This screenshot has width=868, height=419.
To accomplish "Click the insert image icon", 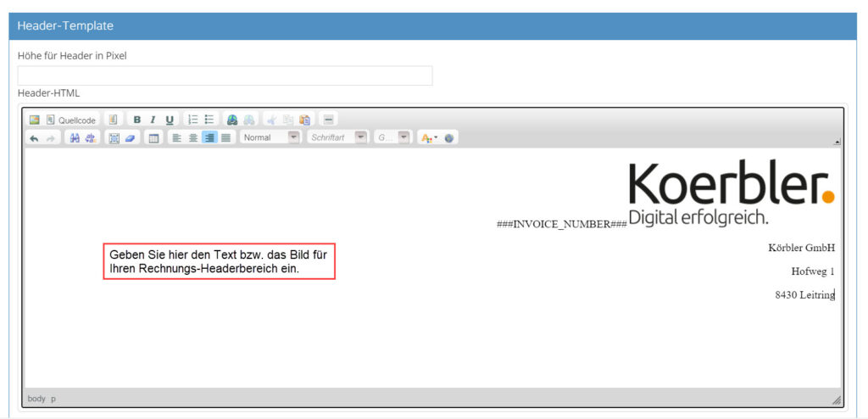I will (34, 120).
